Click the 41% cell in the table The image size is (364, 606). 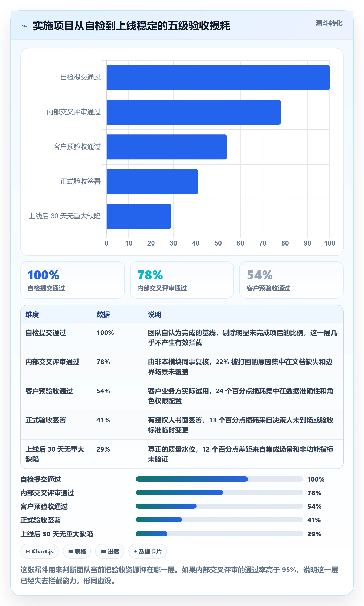coord(103,420)
